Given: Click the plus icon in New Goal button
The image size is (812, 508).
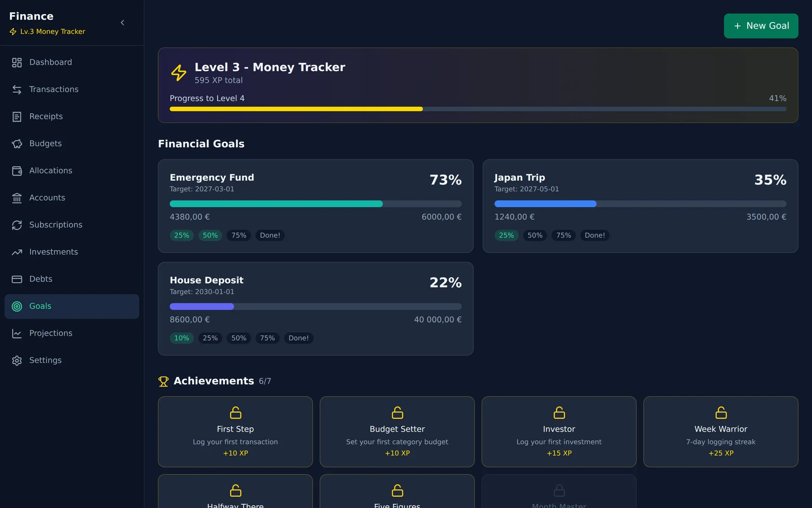Looking at the screenshot, I should 738,26.
